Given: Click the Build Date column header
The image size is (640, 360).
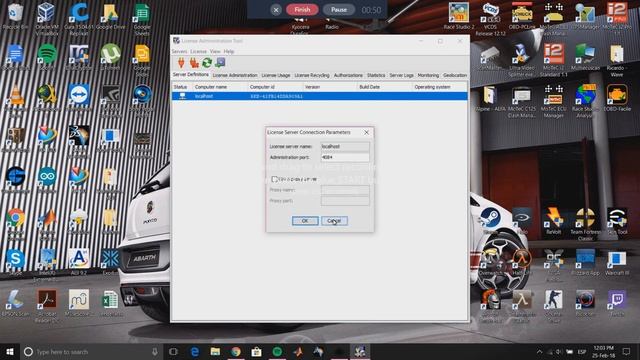Looking at the screenshot, I should click(x=384, y=87).
